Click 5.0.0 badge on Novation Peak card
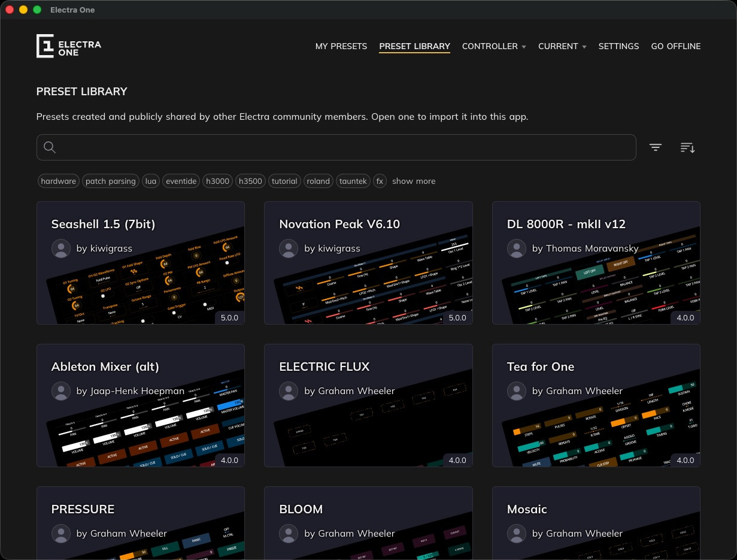The image size is (737, 560). (457, 317)
